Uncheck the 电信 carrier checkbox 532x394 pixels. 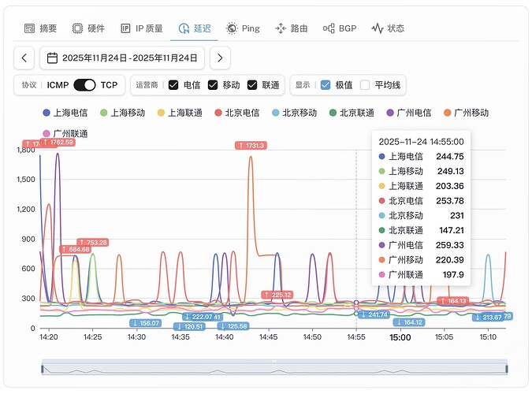click(173, 85)
